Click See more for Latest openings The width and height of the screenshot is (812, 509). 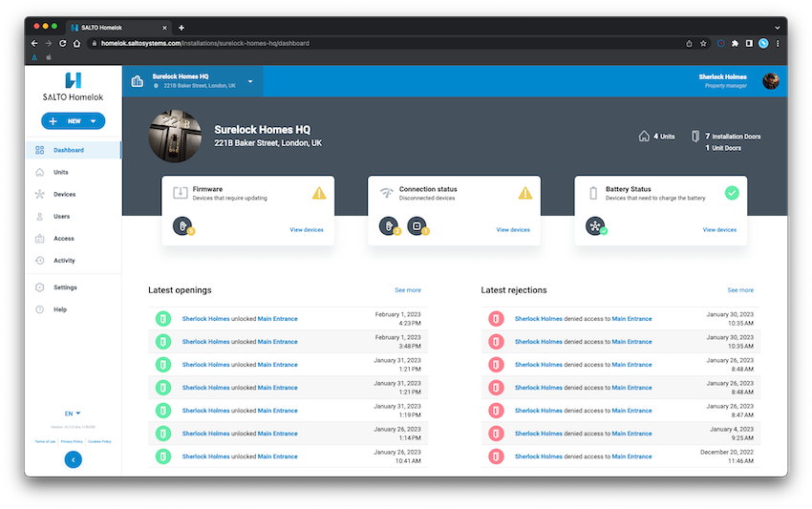click(x=408, y=290)
